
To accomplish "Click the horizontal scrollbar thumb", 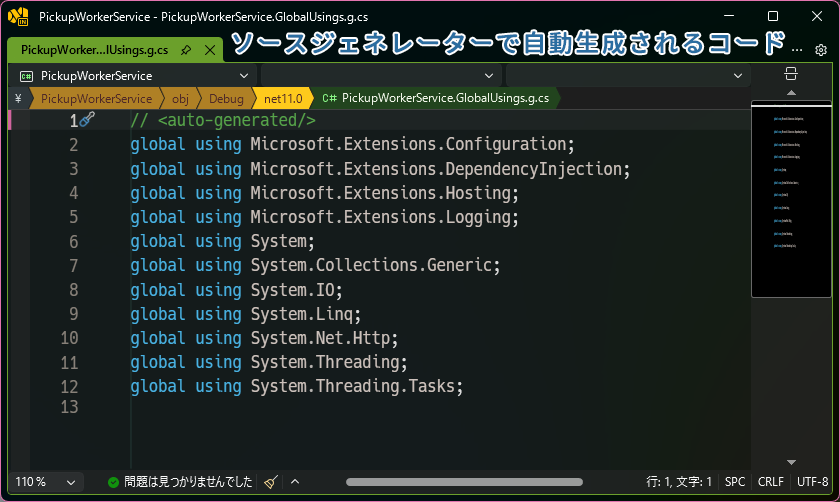I will pyautogui.click(x=464, y=482).
